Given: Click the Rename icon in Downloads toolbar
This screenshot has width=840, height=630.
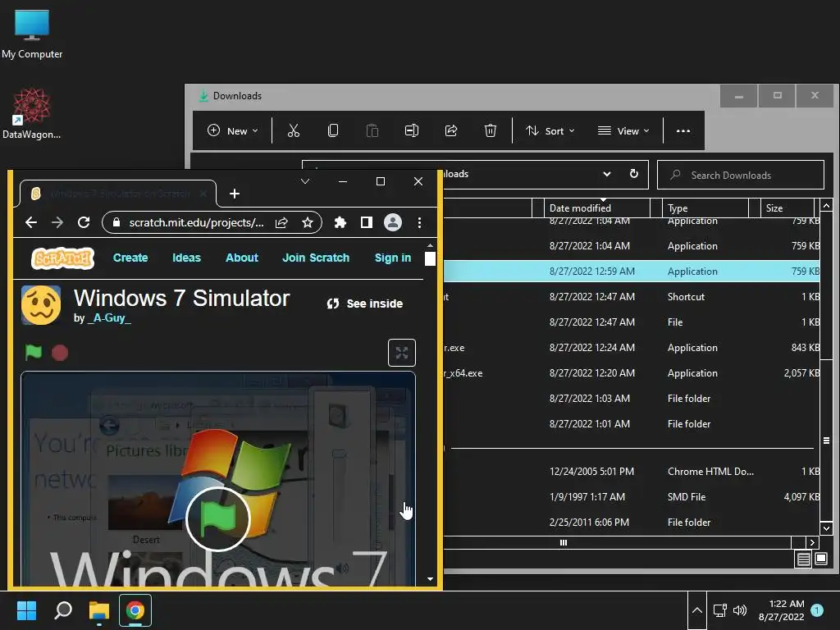Looking at the screenshot, I should coord(412,130).
